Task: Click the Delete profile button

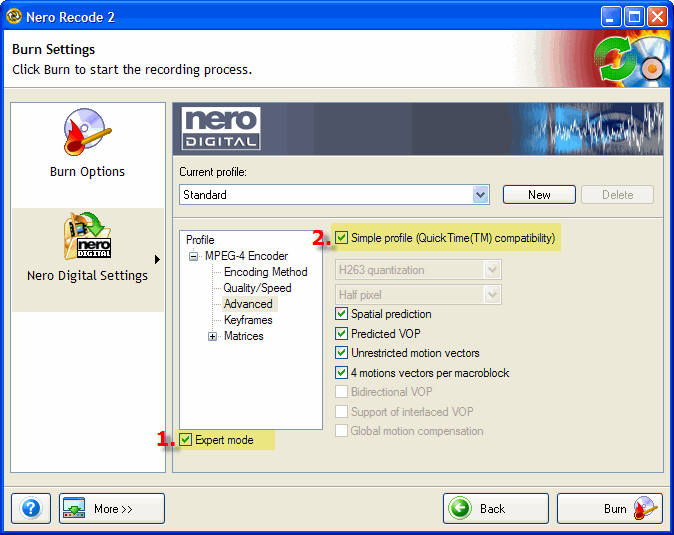Action: [x=617, y=195]
